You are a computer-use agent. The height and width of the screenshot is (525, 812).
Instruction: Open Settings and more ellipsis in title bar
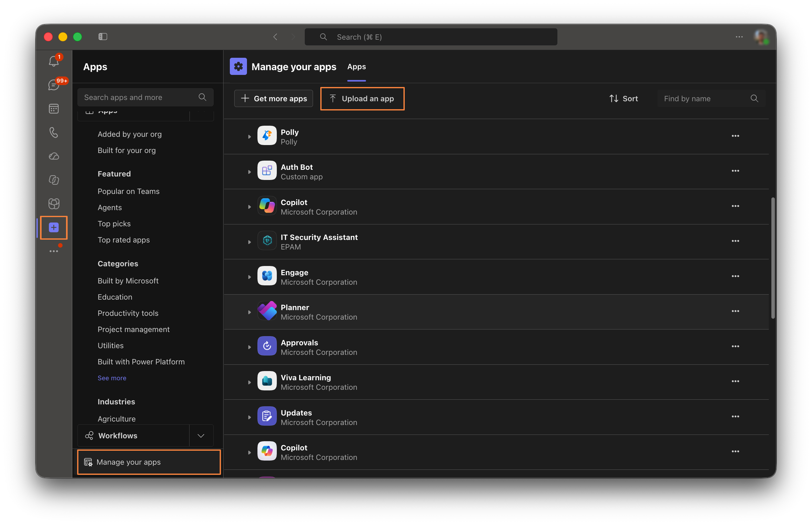pos(739,37)
